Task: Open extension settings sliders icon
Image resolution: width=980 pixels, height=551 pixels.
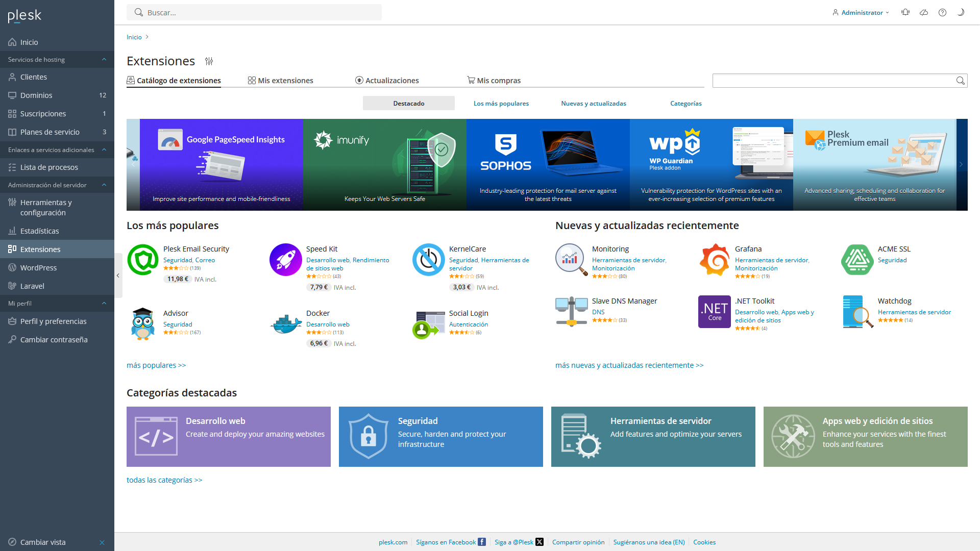Action: click(209, 61)
